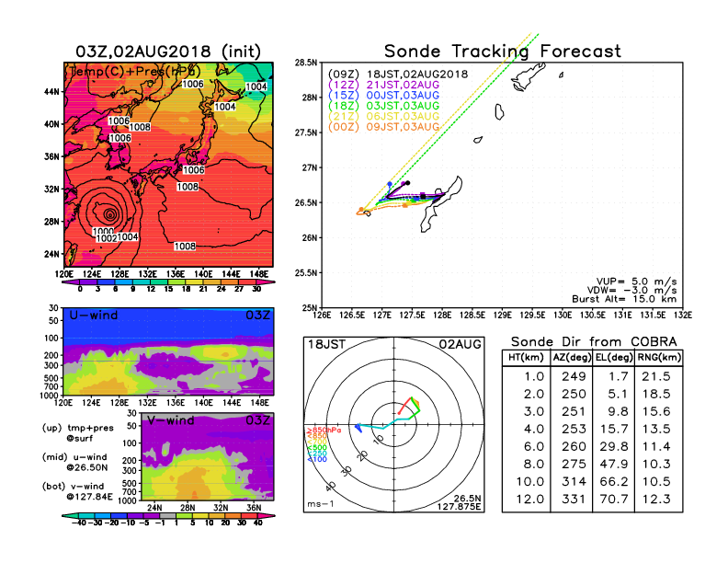Viewport: 728px width, 563px height.
Task: Click the 'VDW= -3.0 m/s' descent rate text
Action: (x=632, y=291)
